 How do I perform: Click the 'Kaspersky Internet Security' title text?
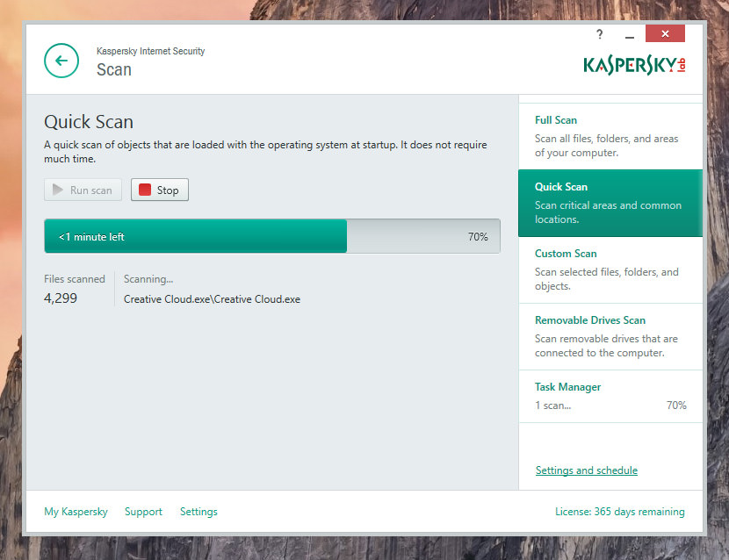pos(151,51)
